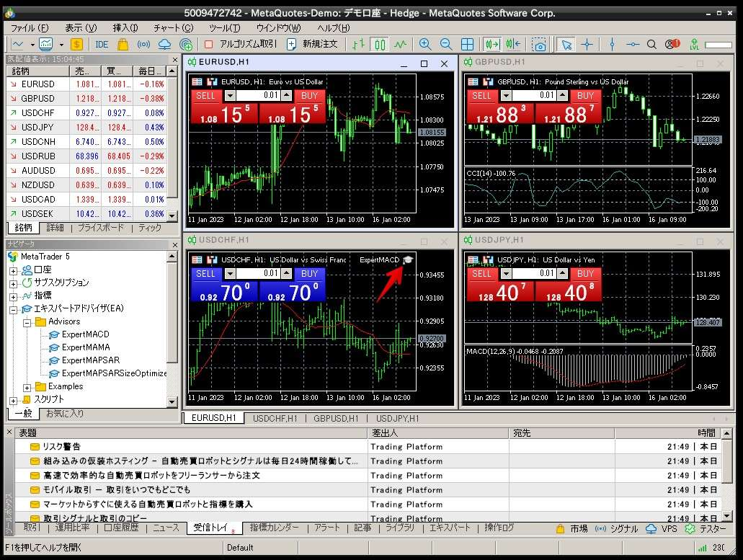Viewport: 743px width, 560px height.
Task: Select candlestick chart display mode
Action: pyautogui.click(x=380, y=45)
